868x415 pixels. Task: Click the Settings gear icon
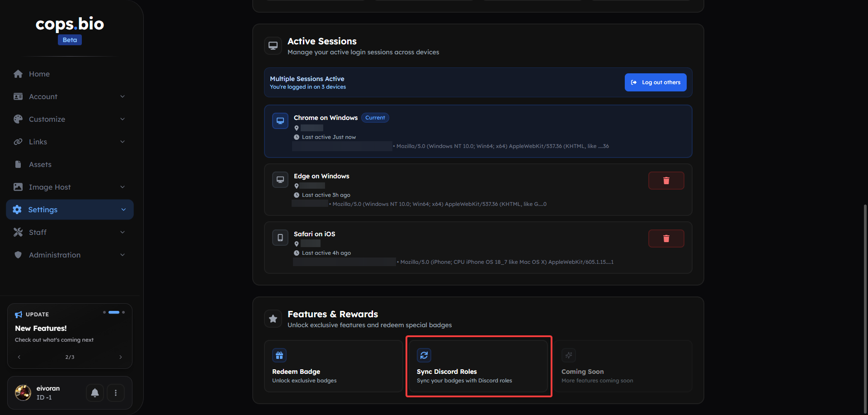click(x=17, y=210)
